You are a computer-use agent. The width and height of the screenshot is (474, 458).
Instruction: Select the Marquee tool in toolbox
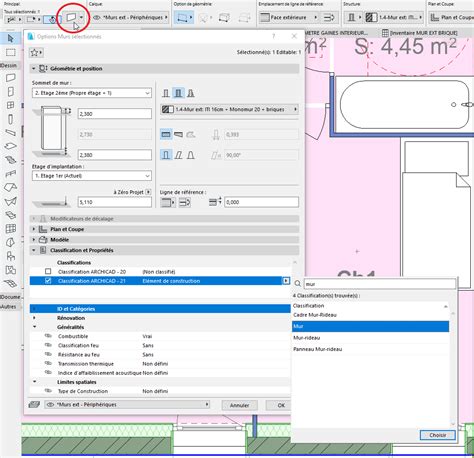[x=11, y=53]
